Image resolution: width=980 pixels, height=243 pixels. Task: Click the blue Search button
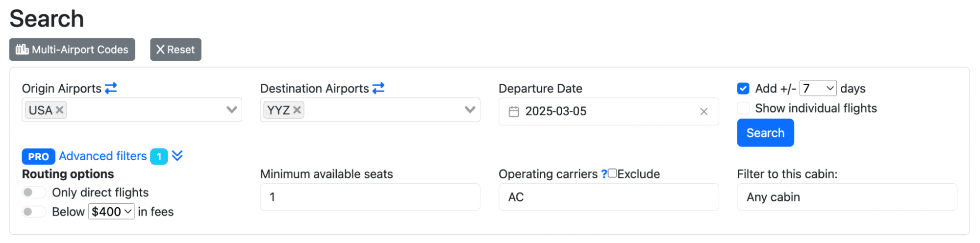click(765, 133)
